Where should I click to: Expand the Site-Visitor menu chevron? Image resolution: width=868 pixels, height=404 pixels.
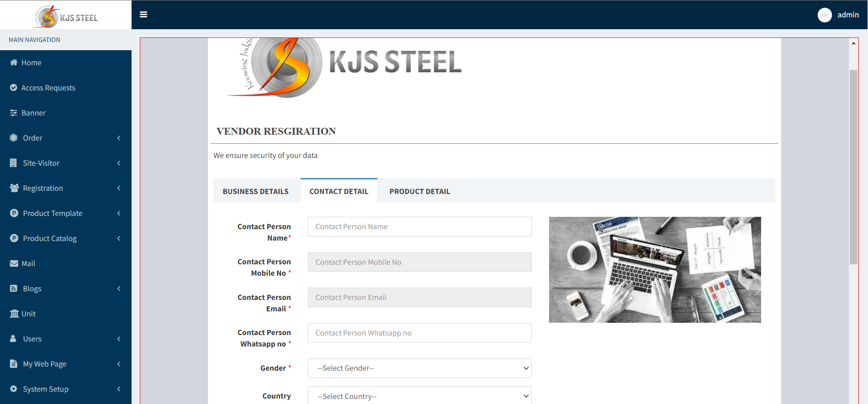point(119,163)
